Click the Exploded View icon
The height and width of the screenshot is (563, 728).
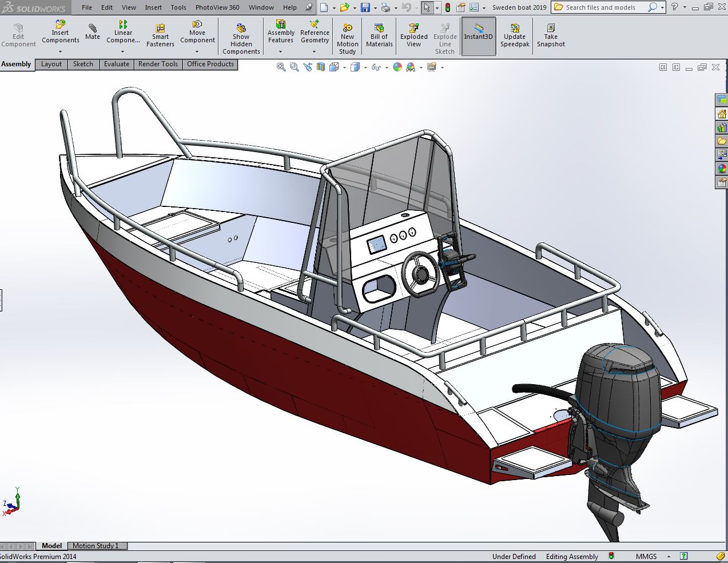click(413, 35)
